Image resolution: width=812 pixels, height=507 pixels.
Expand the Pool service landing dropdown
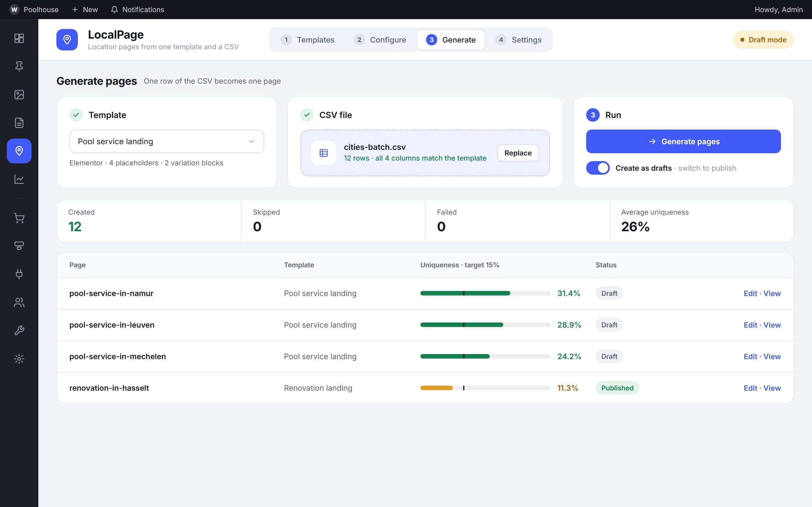166,141
